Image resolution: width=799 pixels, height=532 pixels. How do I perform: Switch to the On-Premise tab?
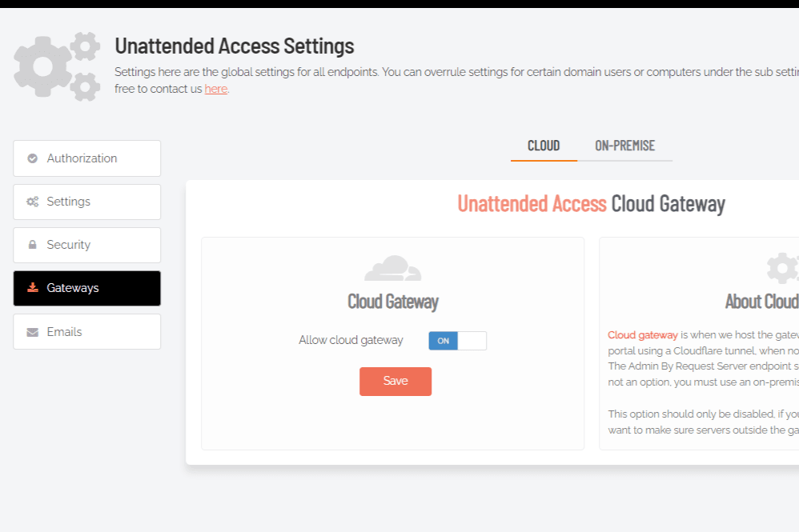point(624,146)
